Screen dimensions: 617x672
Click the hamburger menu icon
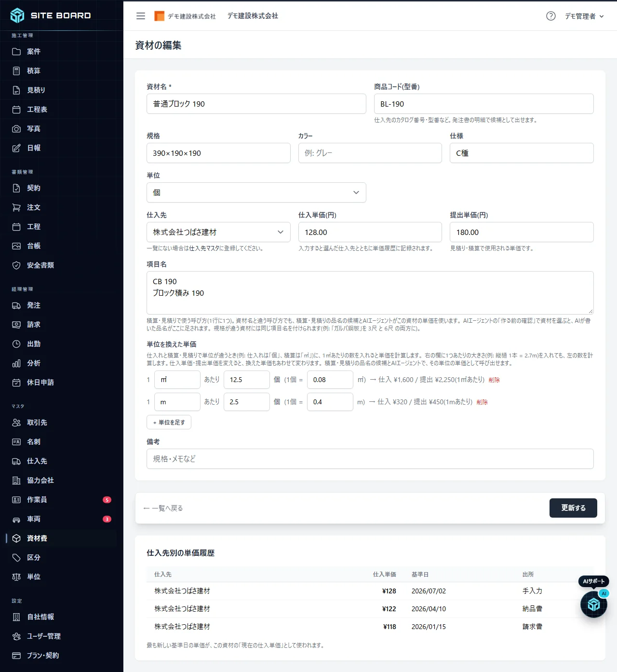coord(141,16)
